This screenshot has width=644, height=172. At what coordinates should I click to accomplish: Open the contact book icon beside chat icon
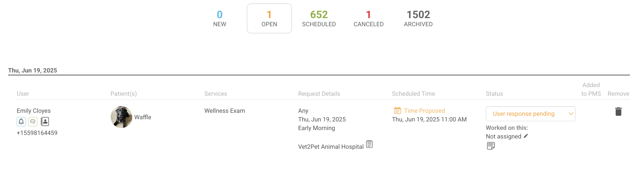(x=45, y=122)
